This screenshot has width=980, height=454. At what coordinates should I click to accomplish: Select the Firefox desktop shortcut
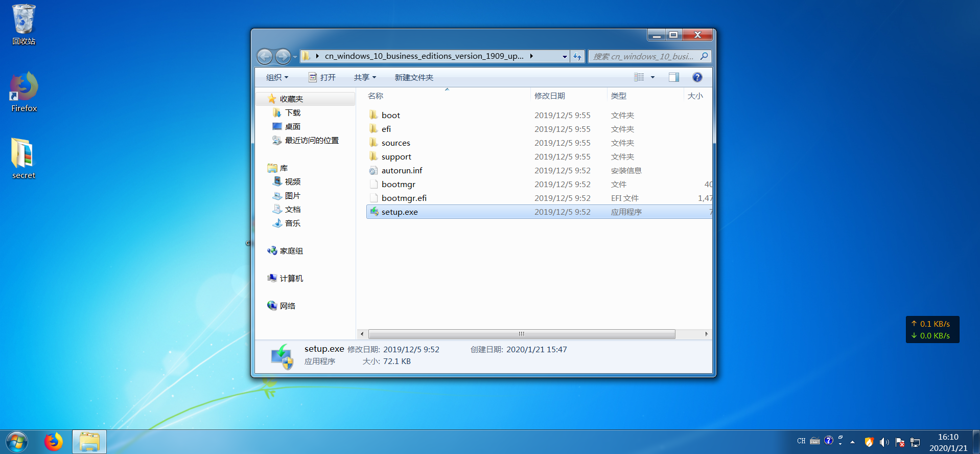coord(24,92)
